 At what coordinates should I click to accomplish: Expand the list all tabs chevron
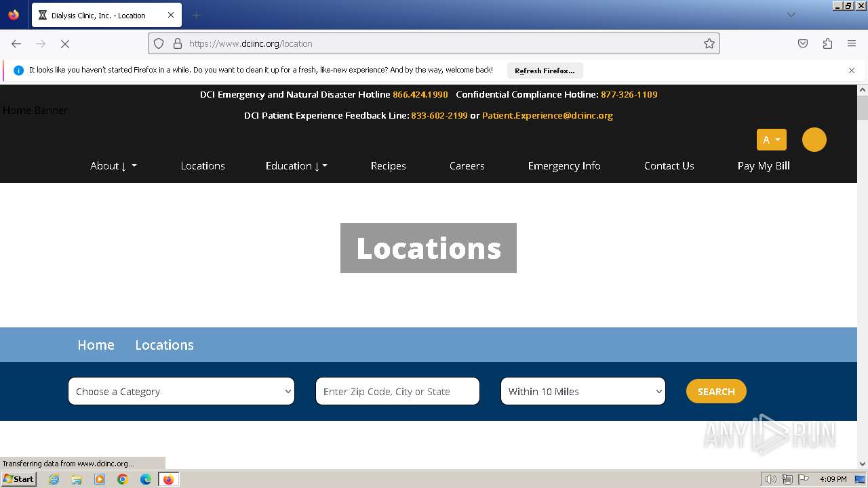coord(791,15)
